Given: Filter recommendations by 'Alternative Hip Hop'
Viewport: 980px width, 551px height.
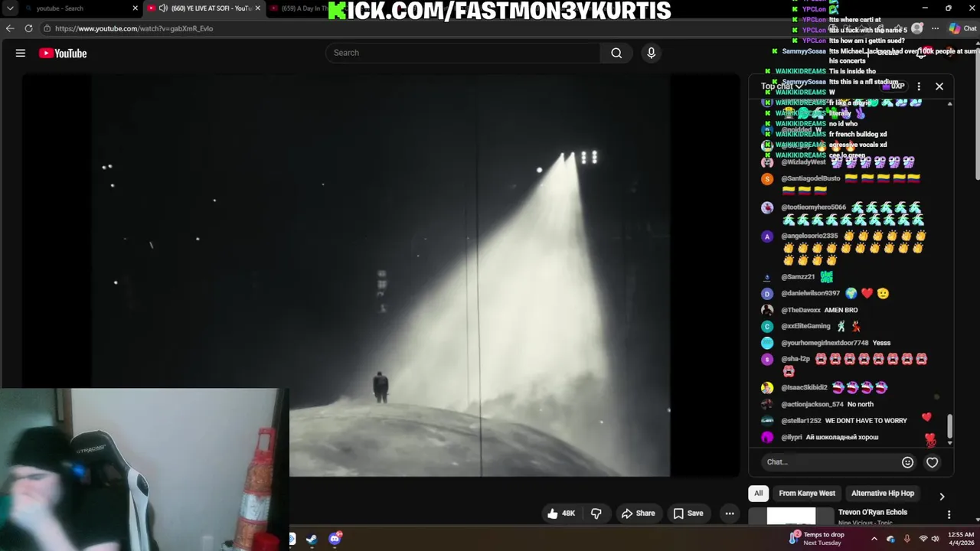Looking at the screenshot, I should click(x=883, y=494).
